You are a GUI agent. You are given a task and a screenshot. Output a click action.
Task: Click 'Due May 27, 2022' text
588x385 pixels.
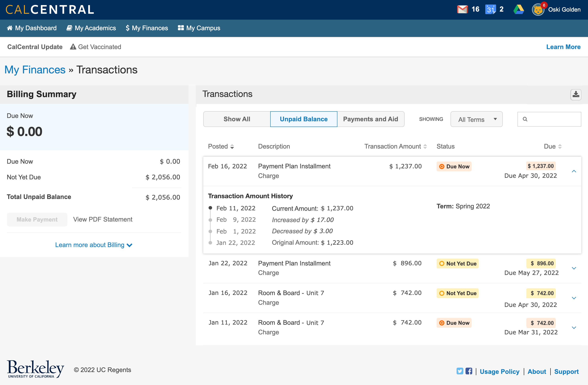pyautogui.click(x=531, y=273)
